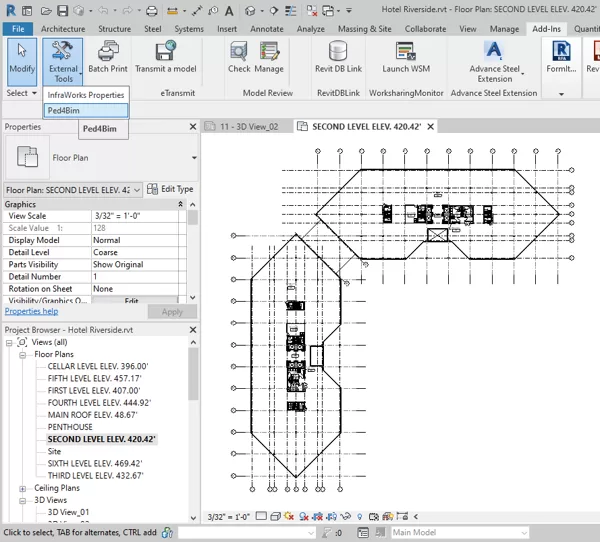Select the Measure tool in quick access toolbar
The image size is (600, 542).
(x=172, y=11)
